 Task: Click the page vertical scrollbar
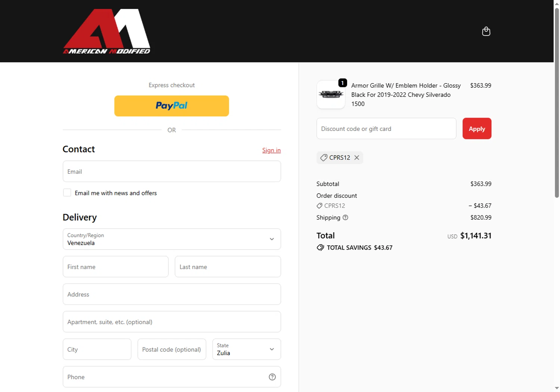(x=557, y=103)
